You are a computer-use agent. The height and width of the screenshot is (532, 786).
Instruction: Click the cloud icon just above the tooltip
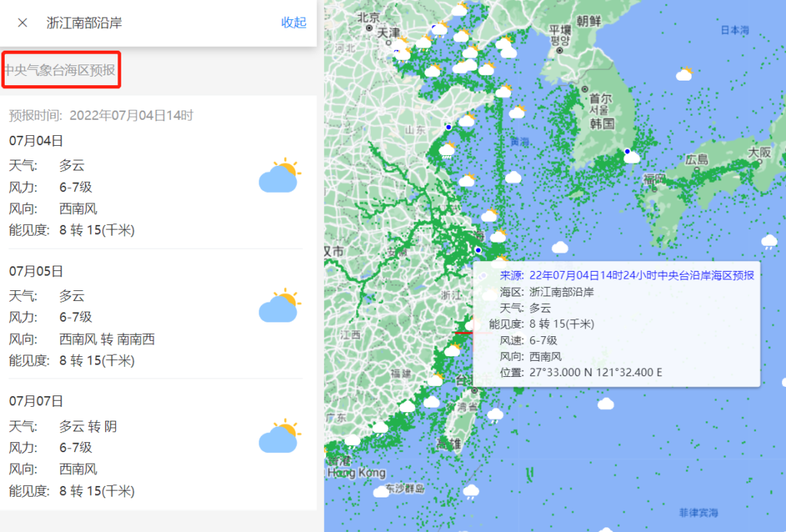point(560,247)
